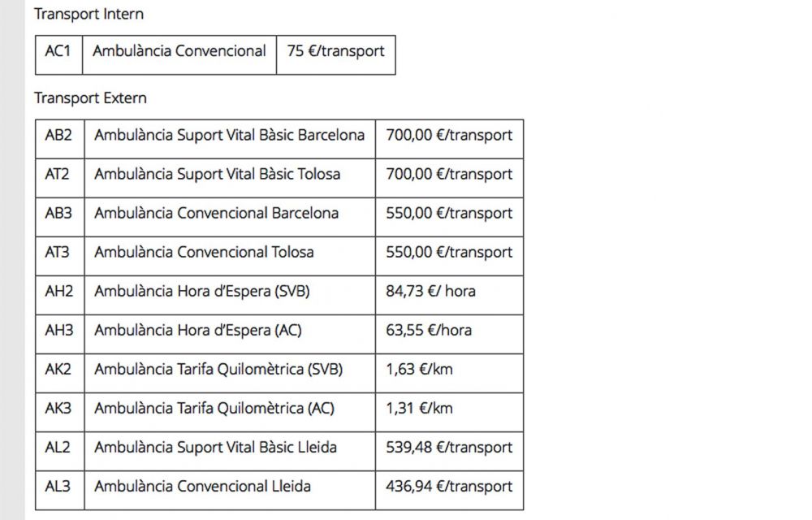Click the Transport Intern heading
Viewport: 812px width, 520px height.
pos(89,15)
